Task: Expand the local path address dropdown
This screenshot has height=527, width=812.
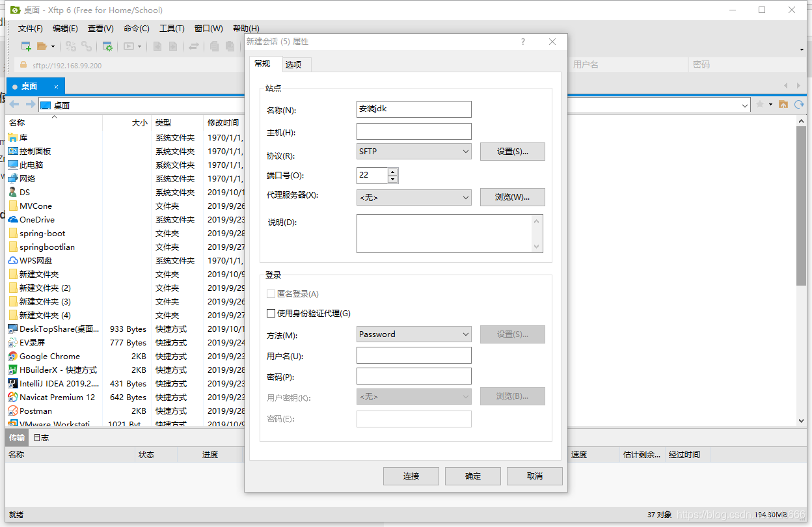Action: point(745,105)
